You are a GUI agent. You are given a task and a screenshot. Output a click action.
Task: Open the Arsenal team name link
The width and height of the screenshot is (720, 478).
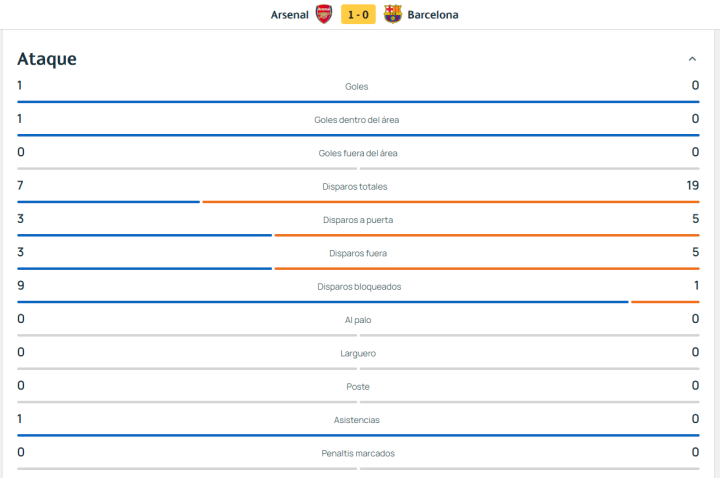(x=289, y=15)
